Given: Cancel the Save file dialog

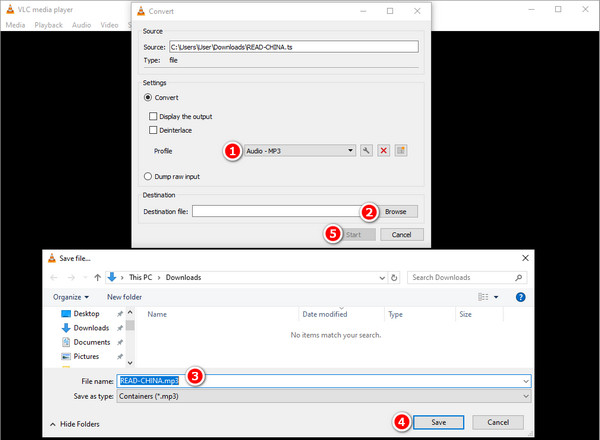Looking at the screenshot, I should [498, 422].
